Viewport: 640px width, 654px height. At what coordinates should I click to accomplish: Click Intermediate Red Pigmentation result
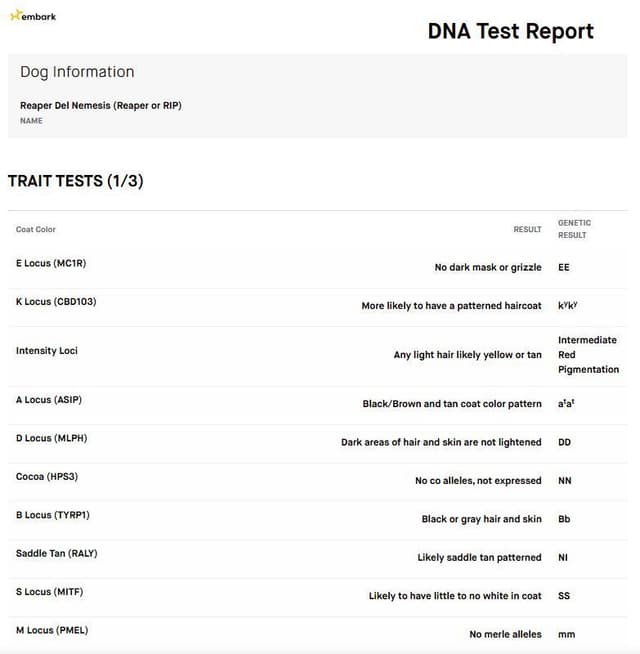click(x=588, y=355)
